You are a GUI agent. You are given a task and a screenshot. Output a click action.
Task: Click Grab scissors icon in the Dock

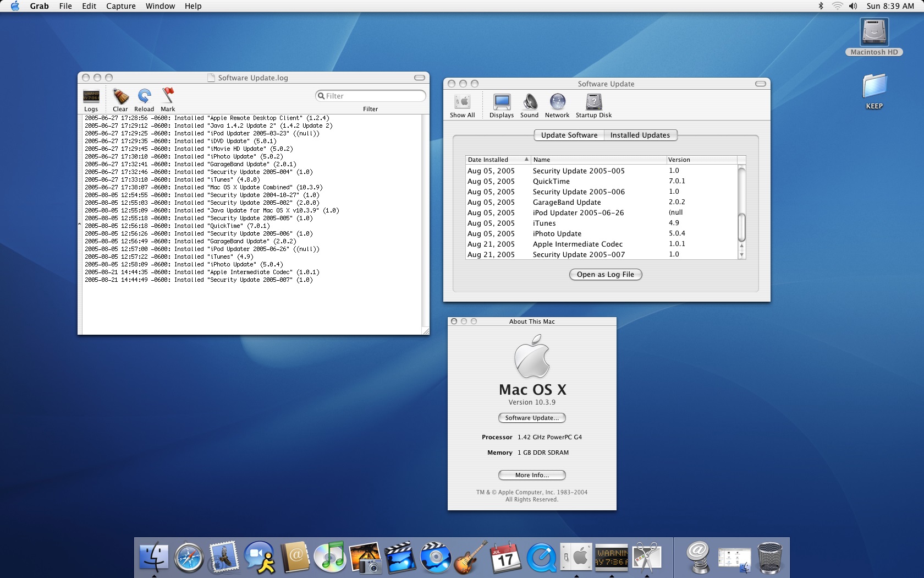(647, 557)
